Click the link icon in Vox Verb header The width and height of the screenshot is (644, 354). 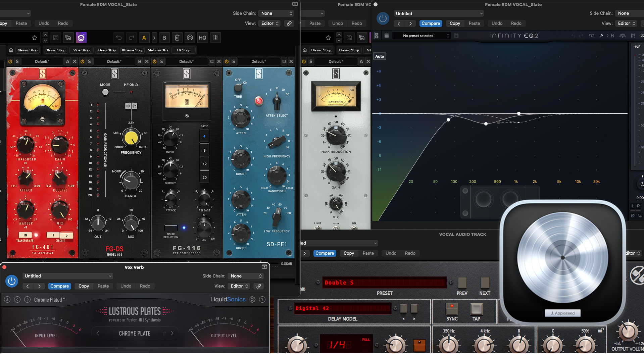pyautogui.click(x=259, y=286)
